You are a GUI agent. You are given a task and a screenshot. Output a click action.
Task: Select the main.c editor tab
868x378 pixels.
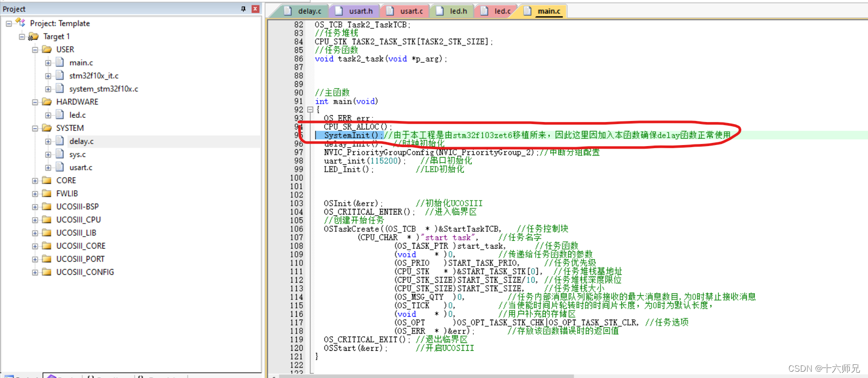click(543, 11)
